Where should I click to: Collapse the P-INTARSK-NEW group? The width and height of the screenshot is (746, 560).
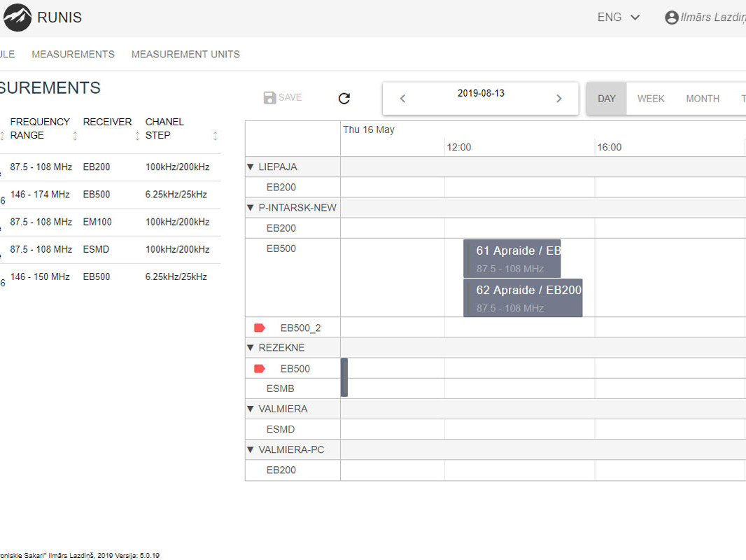point(251,208)
